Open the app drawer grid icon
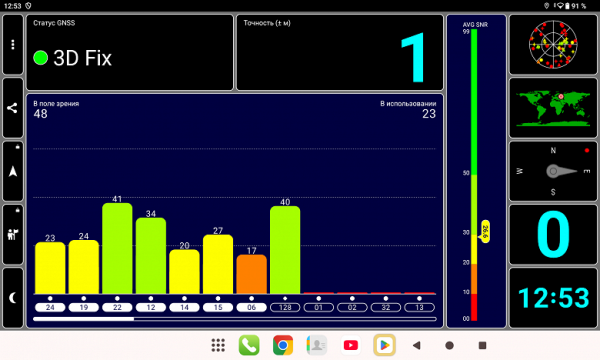The height and width of the screenshot is (360, 600). (218, 345)
